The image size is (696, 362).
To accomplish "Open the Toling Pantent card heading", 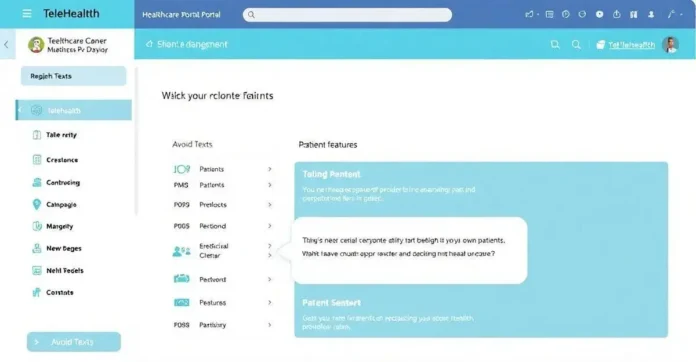I will (331, 174).
